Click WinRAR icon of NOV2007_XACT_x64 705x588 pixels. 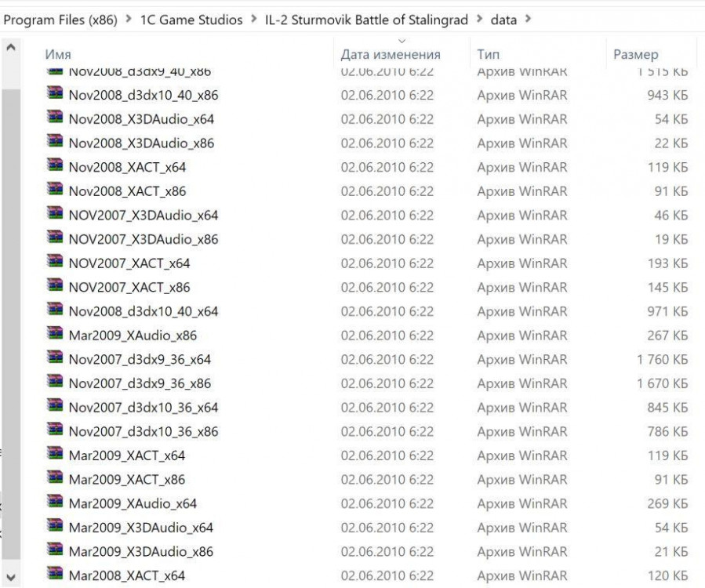click(55, 261)
